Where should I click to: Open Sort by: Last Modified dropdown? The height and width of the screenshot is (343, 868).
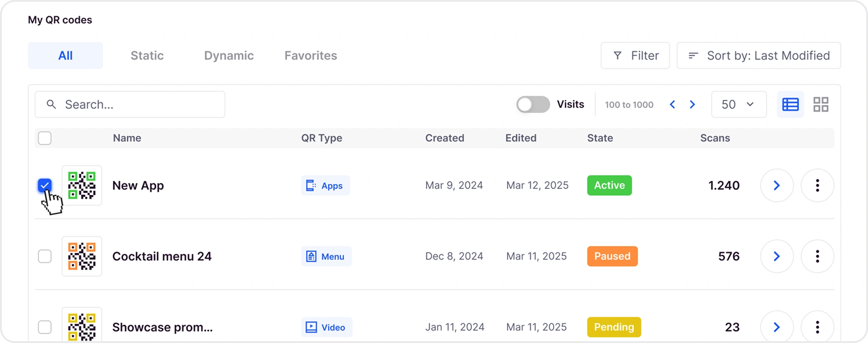(x=759, y=56)
